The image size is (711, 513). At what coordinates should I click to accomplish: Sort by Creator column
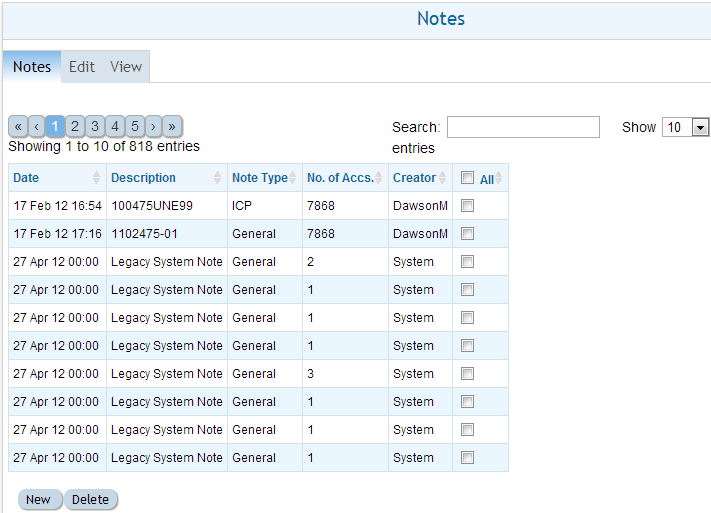pyautogui.click(x=419, y=178)
